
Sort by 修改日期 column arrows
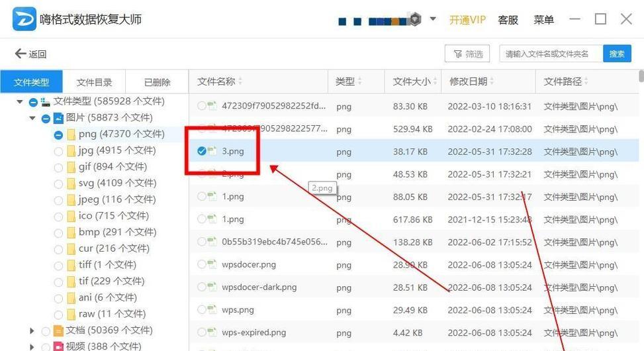pos(492,81)
